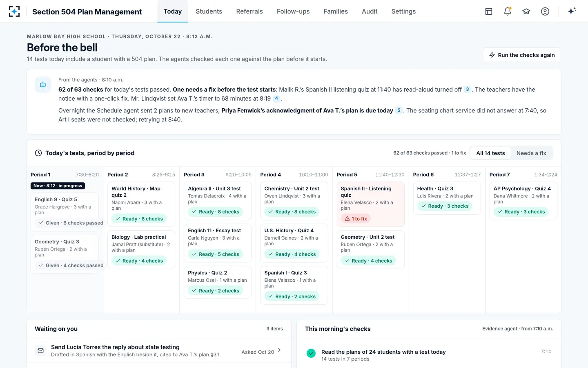This screenshot has height=368, width=588.
Task: Click the agent robot icon in summary card
Action: pos(43,85)
